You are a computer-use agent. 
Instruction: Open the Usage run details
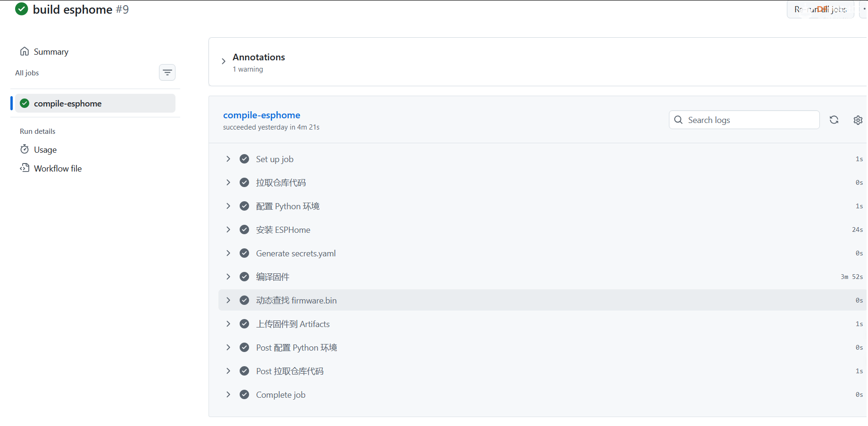(45, 150)
